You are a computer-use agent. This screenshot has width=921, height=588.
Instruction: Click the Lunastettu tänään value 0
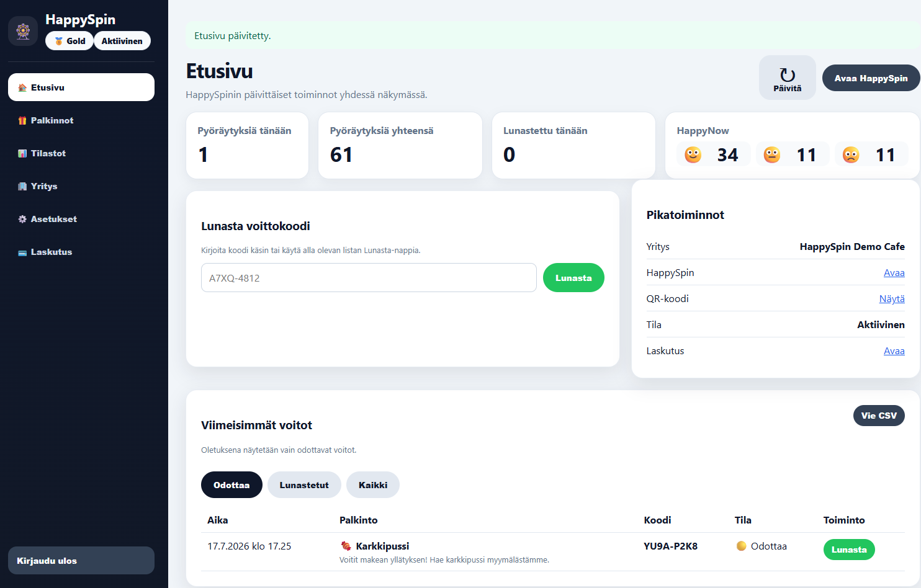(x=509, y=154)
